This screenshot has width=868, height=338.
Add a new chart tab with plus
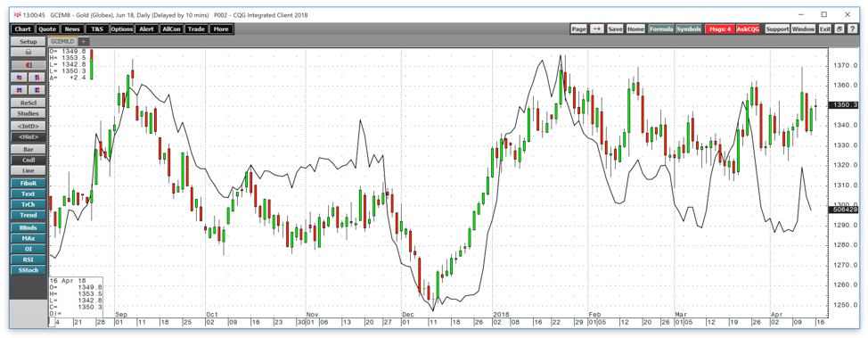[84, 42]
